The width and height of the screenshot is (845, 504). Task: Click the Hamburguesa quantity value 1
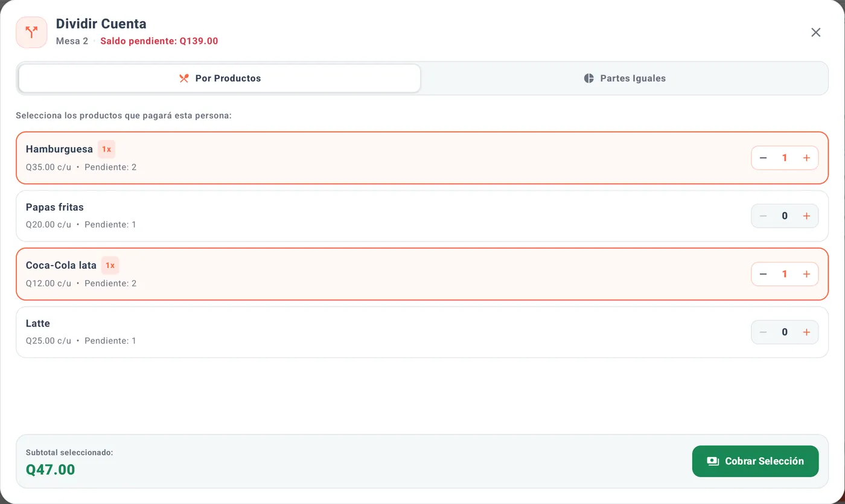click(785, 158)
